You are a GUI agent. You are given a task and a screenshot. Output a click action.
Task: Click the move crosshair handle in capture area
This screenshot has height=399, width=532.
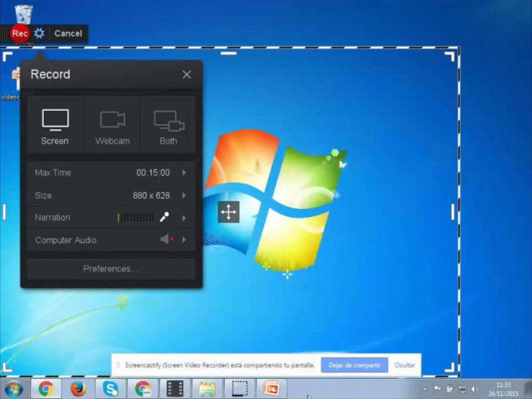(x=229, y=212)
